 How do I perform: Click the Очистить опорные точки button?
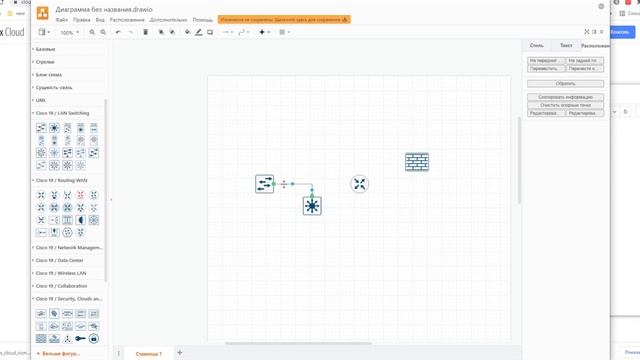tap(565, 105)
